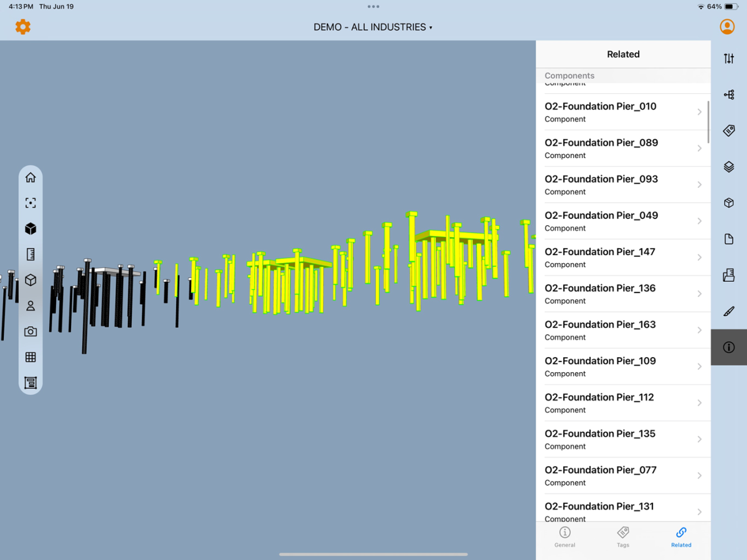Tap the battery indicator in status bar
The width and height of the screenshot is (747, 560).
pos(732,6)
